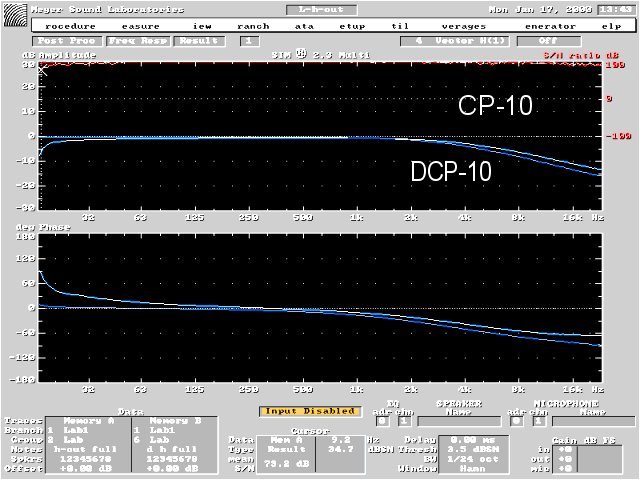
Task: Click the cursor frequency value 9.2
Action: tap(341, 440)
